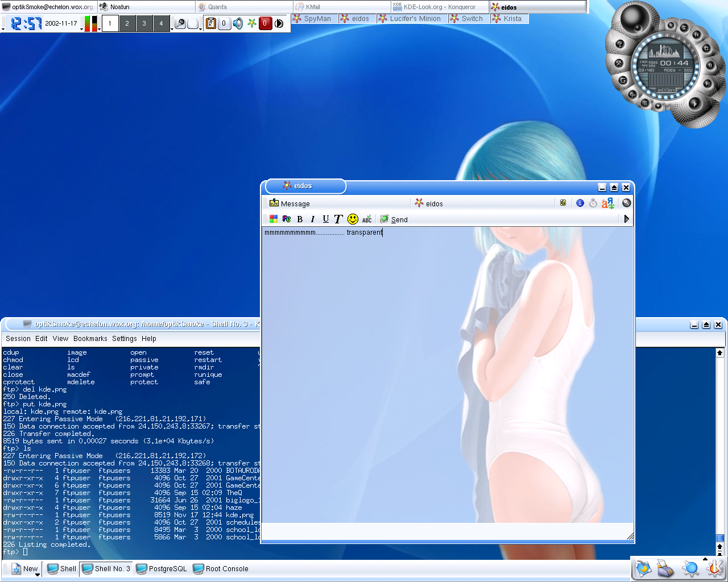728x582 pixels.
Task: Open message history clock icon
Action: pyautogui.click(x=593, y=203)
